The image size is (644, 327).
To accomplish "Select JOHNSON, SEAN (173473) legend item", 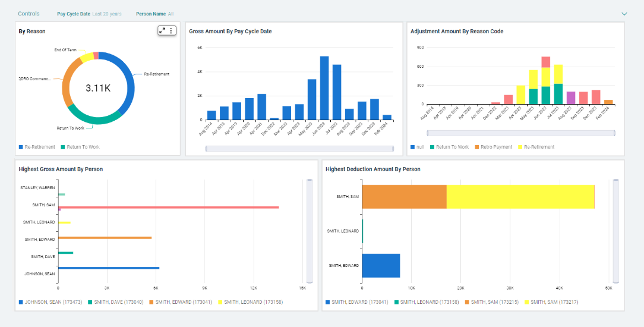I will click(50, 302).
